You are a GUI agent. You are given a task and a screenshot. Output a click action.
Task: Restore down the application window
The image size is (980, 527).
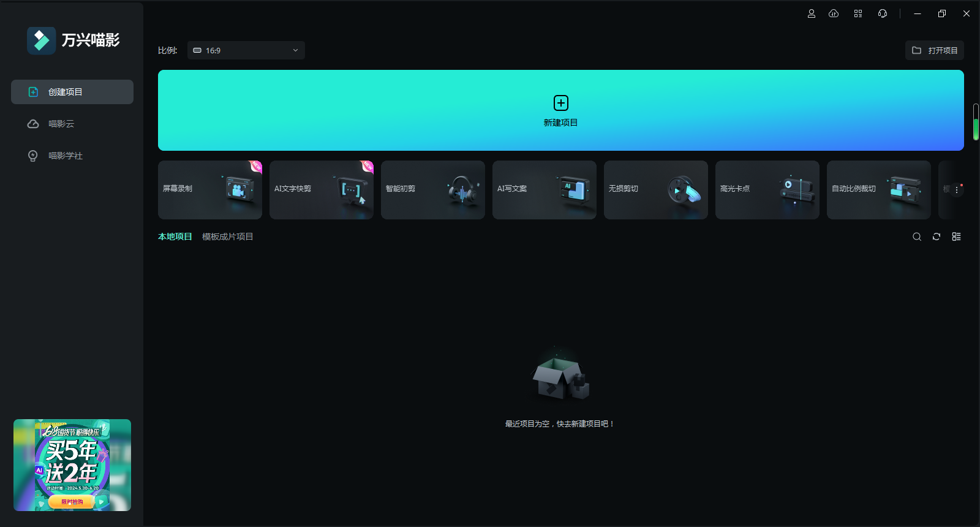tap(942, 13)
